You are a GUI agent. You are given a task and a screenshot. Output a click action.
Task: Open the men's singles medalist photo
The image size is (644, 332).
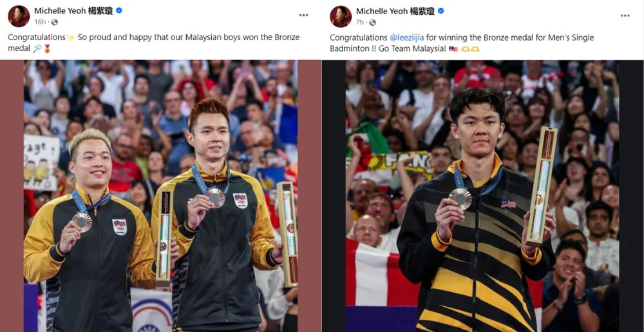coord(483,196)
